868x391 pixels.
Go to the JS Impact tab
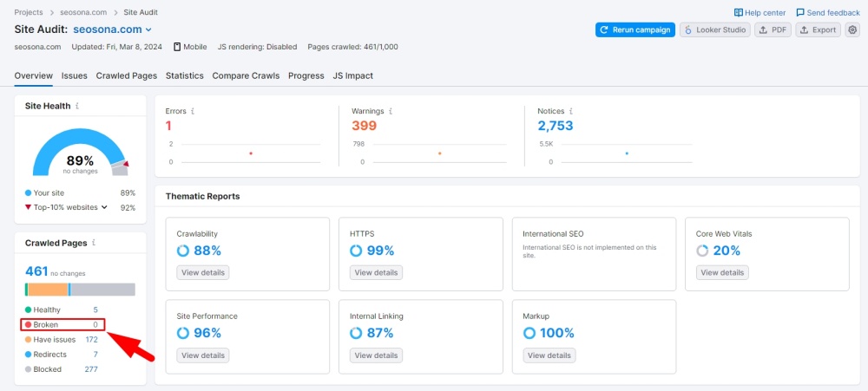[352, 75]
